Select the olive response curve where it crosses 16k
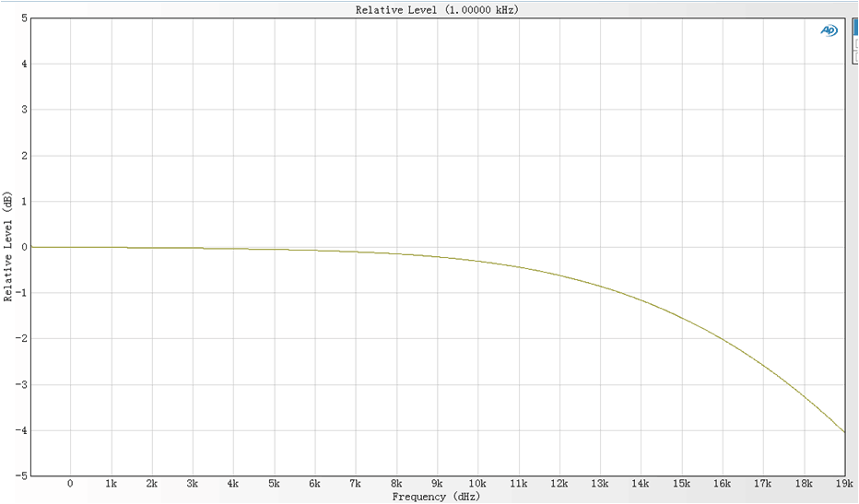 pyautogui.click(x=723, y=339)
